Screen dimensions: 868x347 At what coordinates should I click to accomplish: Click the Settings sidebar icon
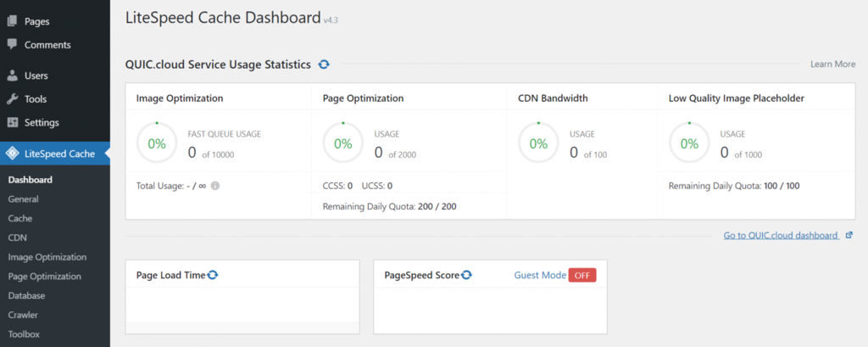pos(12,122)
